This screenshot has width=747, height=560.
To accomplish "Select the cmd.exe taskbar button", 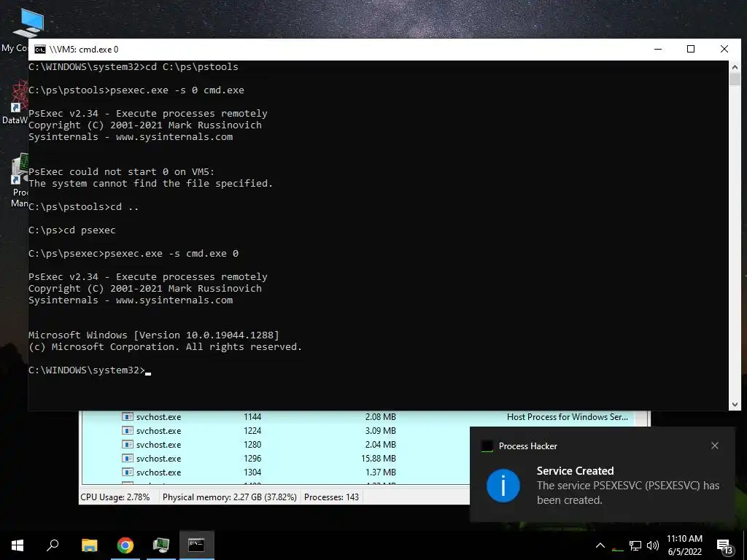I will point(197,545).
